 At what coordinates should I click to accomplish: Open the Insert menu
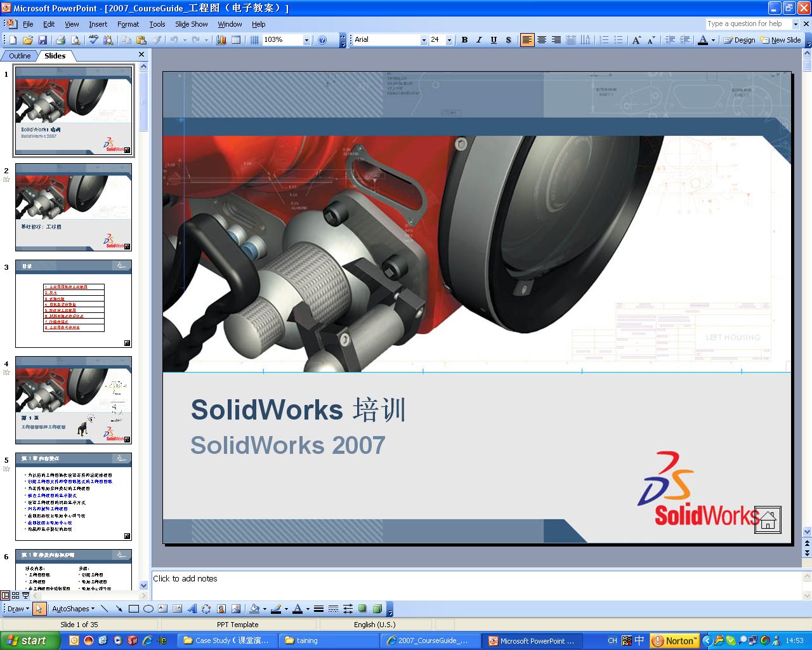98,24
